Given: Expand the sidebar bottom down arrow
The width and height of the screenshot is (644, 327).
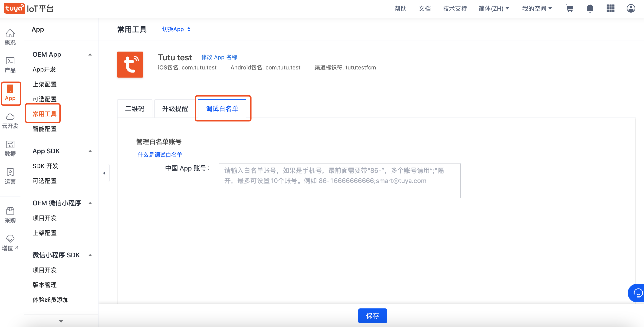Looking at the screenshot, I should (61, 321).
